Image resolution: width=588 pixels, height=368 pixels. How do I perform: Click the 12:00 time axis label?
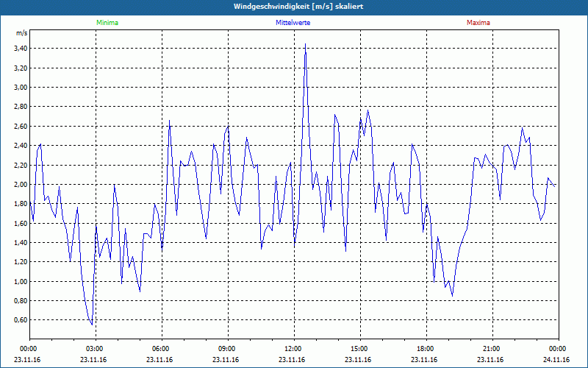click(x=292, y=349)
